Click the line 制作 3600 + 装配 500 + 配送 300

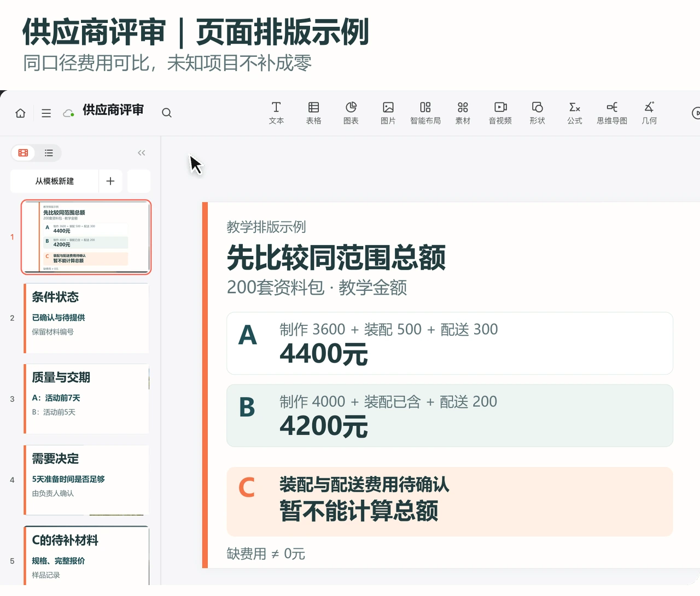(389, 330)
